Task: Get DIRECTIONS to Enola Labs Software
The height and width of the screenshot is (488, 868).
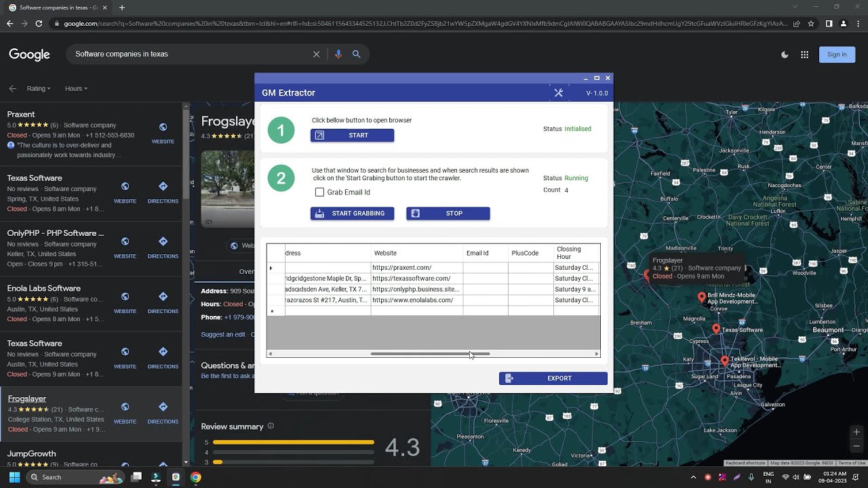Action: pos(162,296)
